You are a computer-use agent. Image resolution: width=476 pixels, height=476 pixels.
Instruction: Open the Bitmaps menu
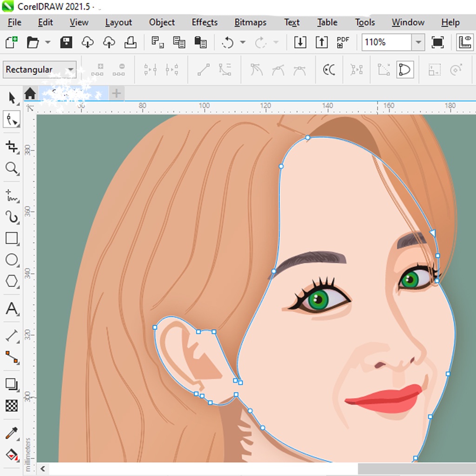point(250,22)
